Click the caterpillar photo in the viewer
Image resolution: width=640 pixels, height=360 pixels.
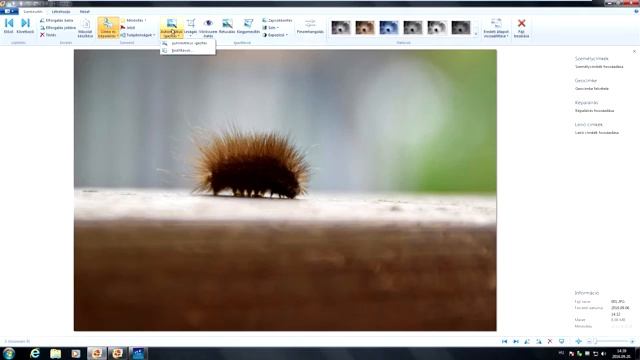coord(285,190)
